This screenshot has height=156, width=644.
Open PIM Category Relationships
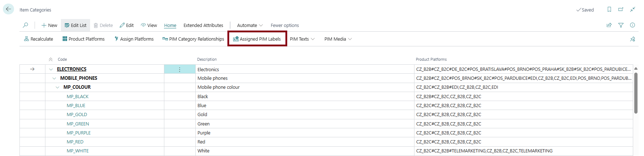pyautogui.click(x=193, y=39)
